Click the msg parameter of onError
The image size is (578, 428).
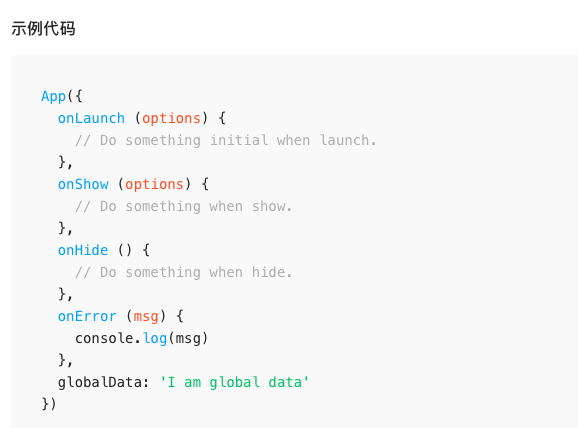pos(146,317)
